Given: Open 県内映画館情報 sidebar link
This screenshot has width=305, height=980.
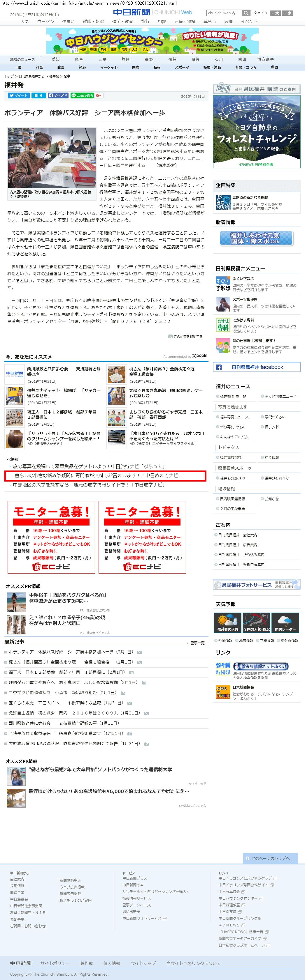Looking at the screenshot, I should [232, 499].
